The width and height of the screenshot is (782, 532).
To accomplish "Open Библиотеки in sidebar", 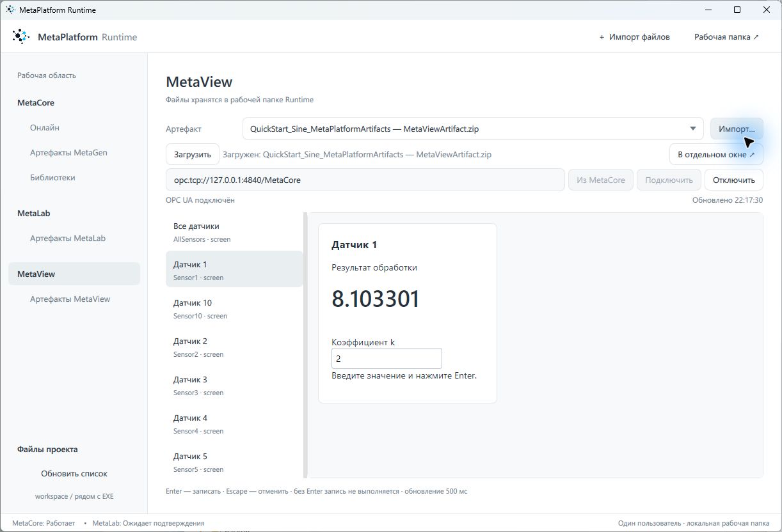I will pos(52,178).
